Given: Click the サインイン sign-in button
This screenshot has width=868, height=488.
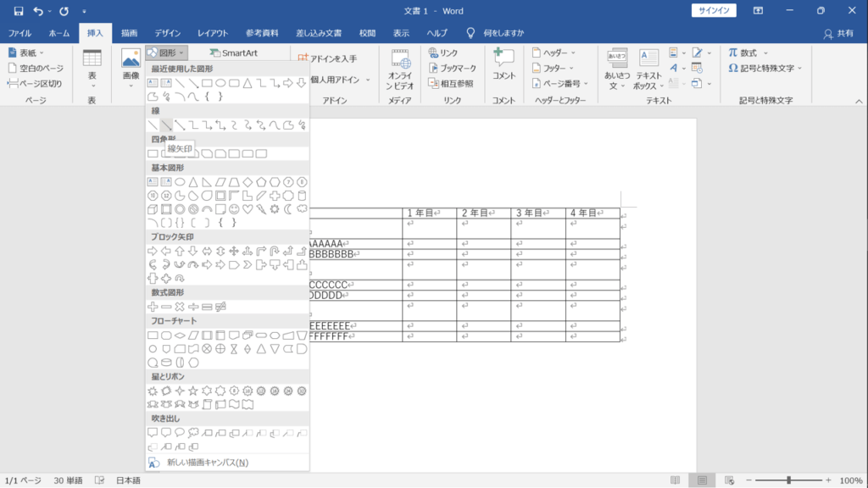Looking at the screenshot, I should point(714,10).
